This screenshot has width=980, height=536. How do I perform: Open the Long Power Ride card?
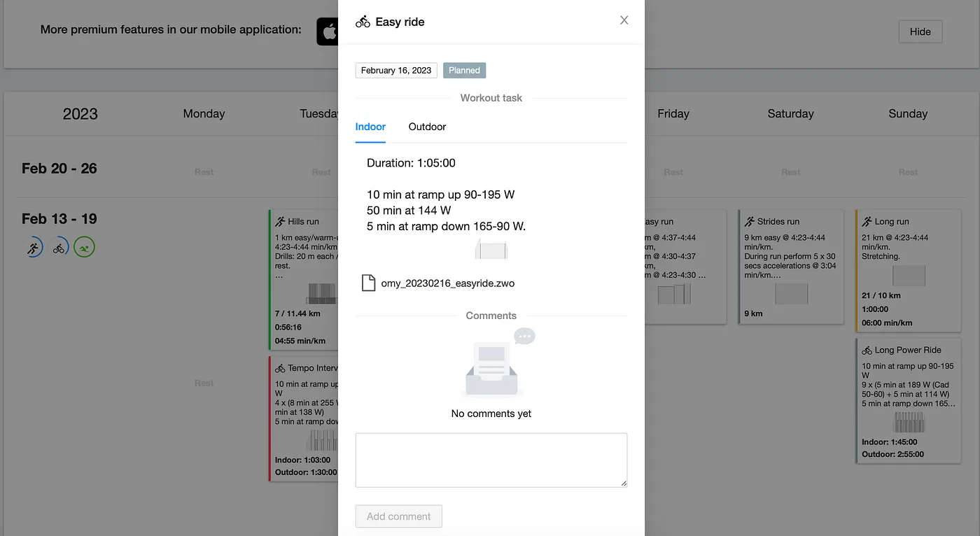coord(908,401)
